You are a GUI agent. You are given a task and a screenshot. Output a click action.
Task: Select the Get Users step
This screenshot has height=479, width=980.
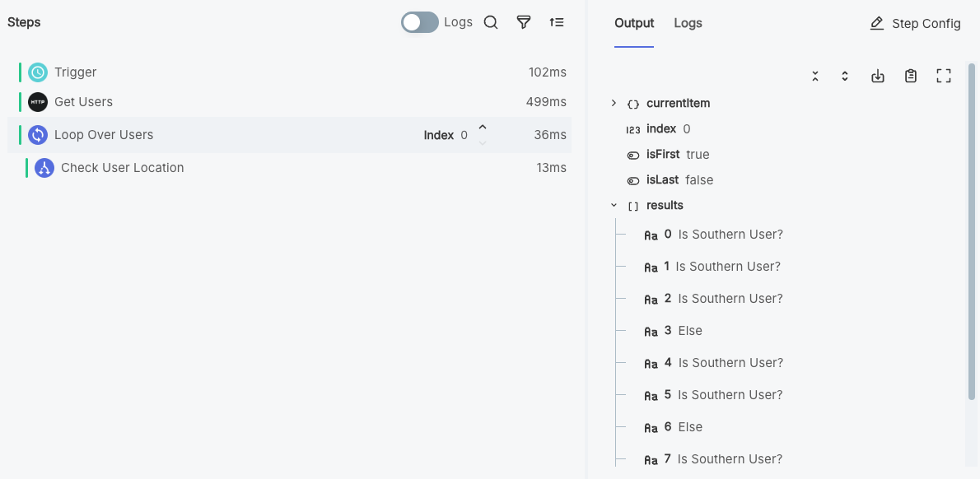tap(83, 102)
